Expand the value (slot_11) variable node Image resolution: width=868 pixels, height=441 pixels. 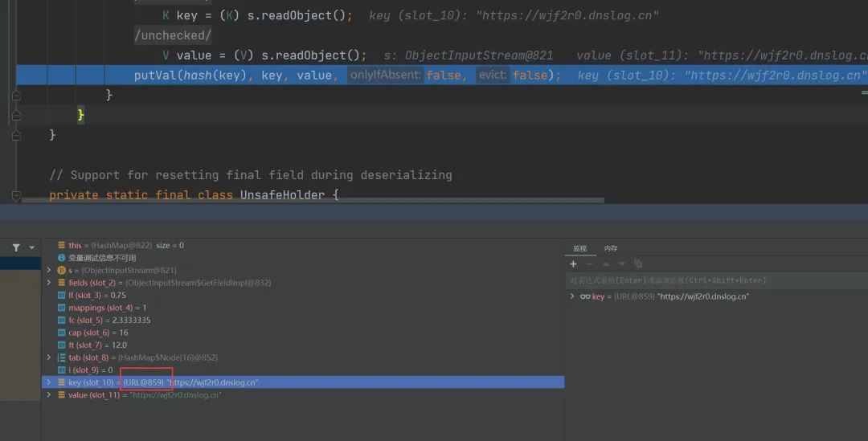coord(49,395)
